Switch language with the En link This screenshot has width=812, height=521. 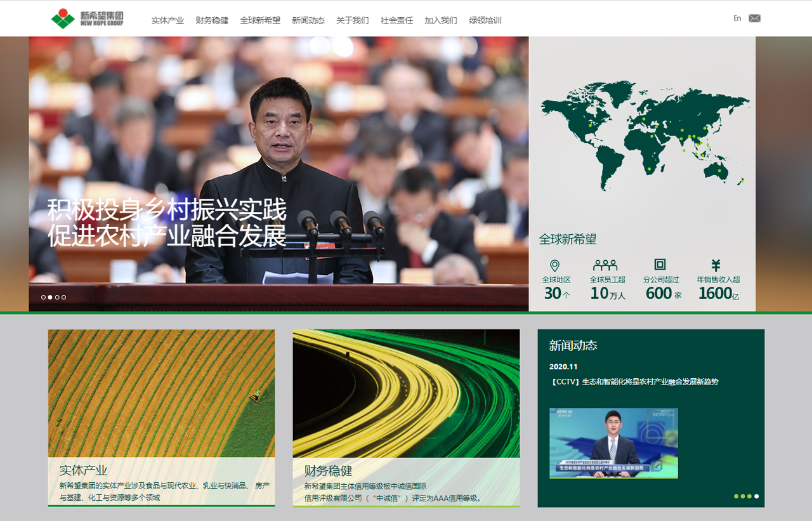pyautogui.click(x=737, y=18)
